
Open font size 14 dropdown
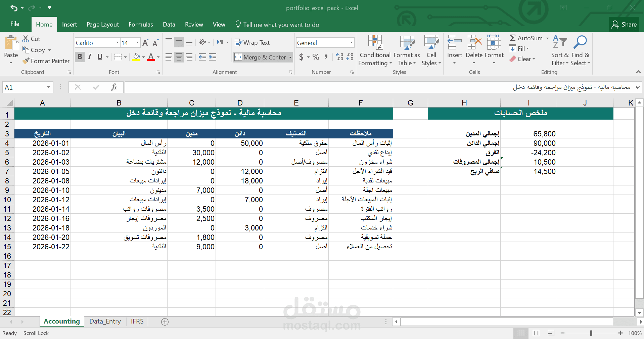coord(138,43)
